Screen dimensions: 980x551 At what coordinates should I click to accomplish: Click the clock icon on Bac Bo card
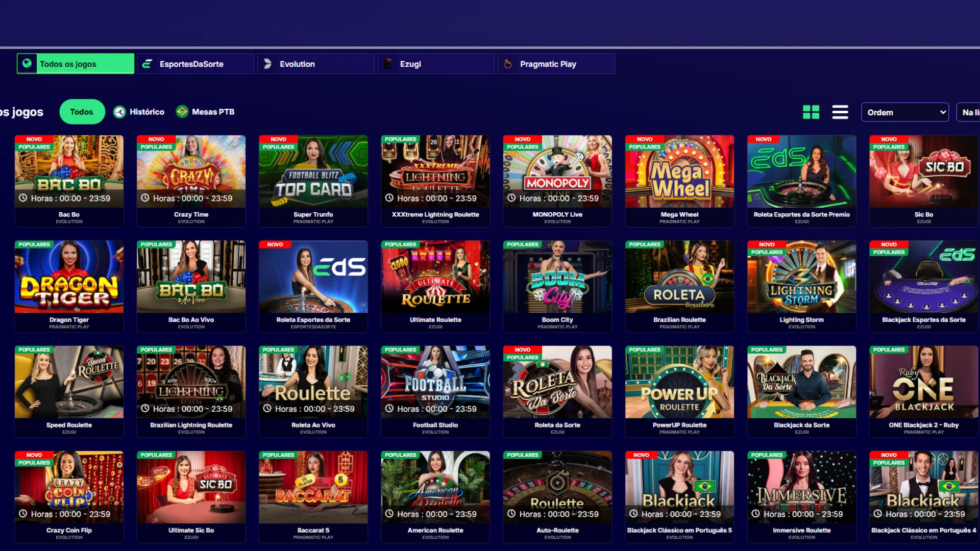tap(23, 198)
